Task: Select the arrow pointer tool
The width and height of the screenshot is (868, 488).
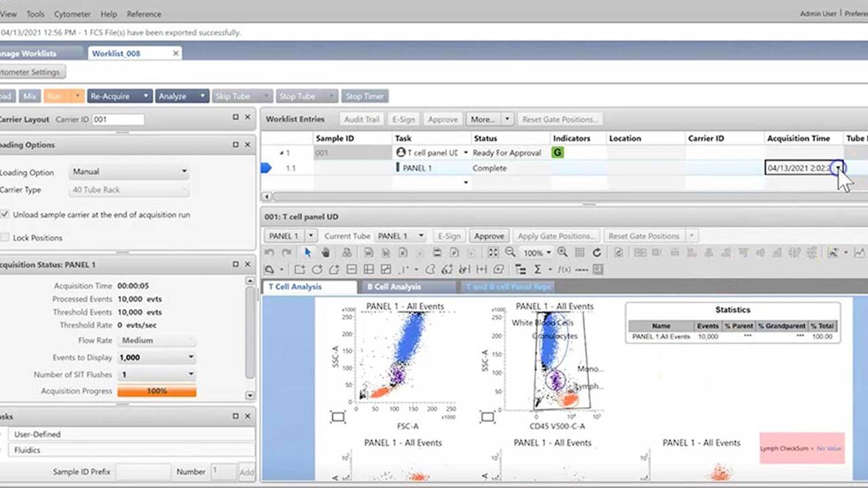Action: coord(307,252)
